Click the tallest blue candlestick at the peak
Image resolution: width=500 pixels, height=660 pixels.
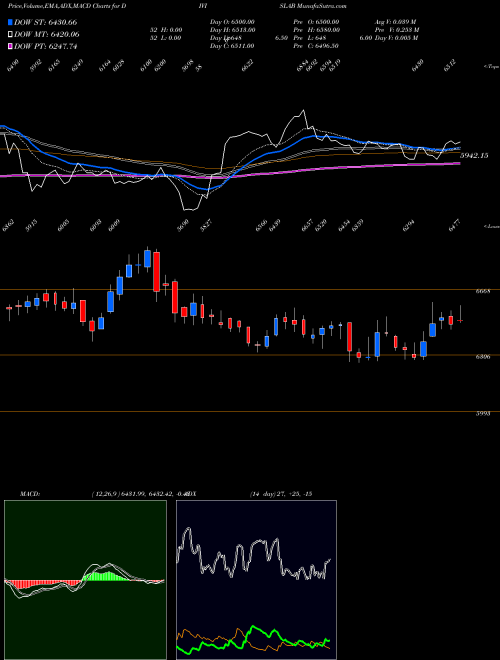[147, 258]
